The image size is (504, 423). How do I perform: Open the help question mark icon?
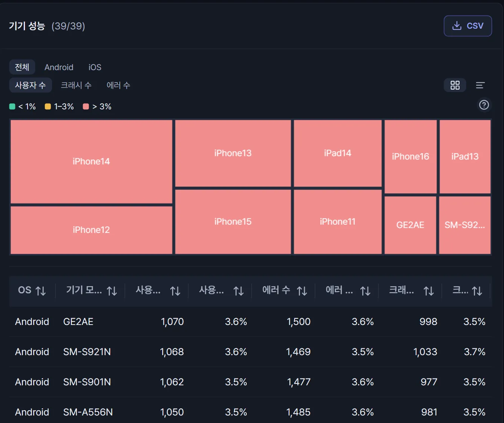484,105
